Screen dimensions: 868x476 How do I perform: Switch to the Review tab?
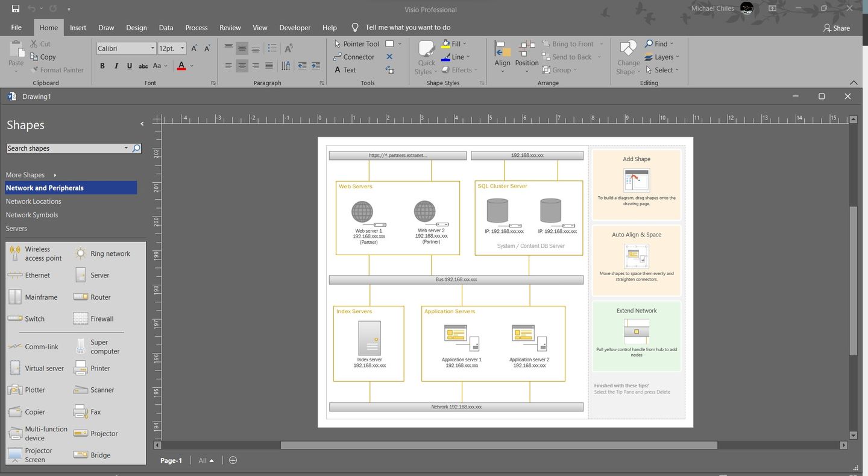[x=230, y=27]
